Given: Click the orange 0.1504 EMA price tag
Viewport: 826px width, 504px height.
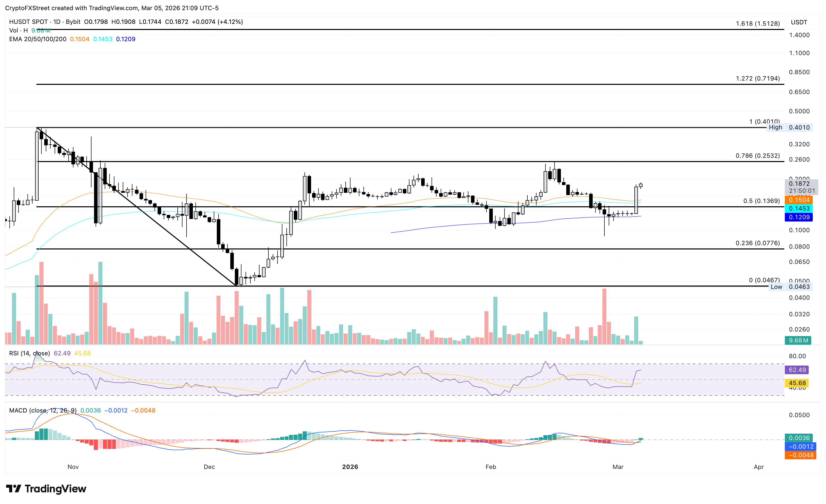Looking at the screenshot, I should 799,200.
